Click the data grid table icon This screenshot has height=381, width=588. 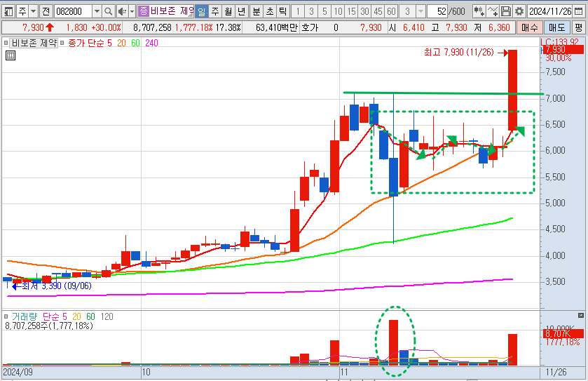point(10,56)
